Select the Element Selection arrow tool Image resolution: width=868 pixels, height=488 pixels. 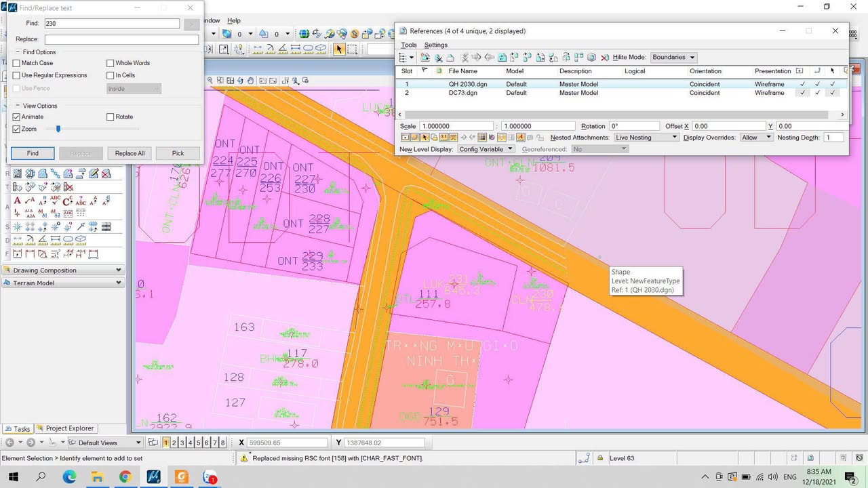339,49
